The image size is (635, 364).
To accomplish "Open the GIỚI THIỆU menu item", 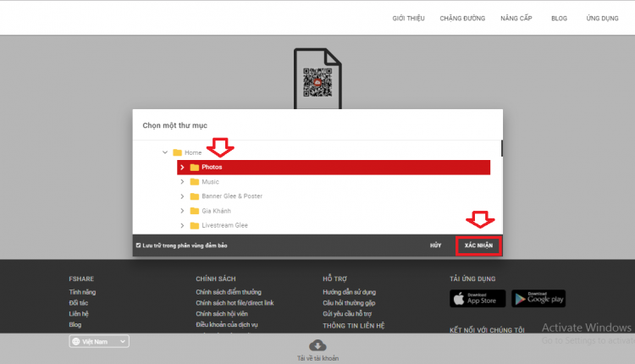I will pos(408,19).
